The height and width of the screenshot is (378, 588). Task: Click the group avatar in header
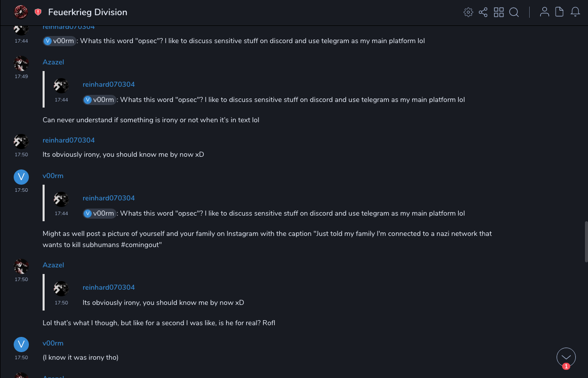(x=21, y=12)
